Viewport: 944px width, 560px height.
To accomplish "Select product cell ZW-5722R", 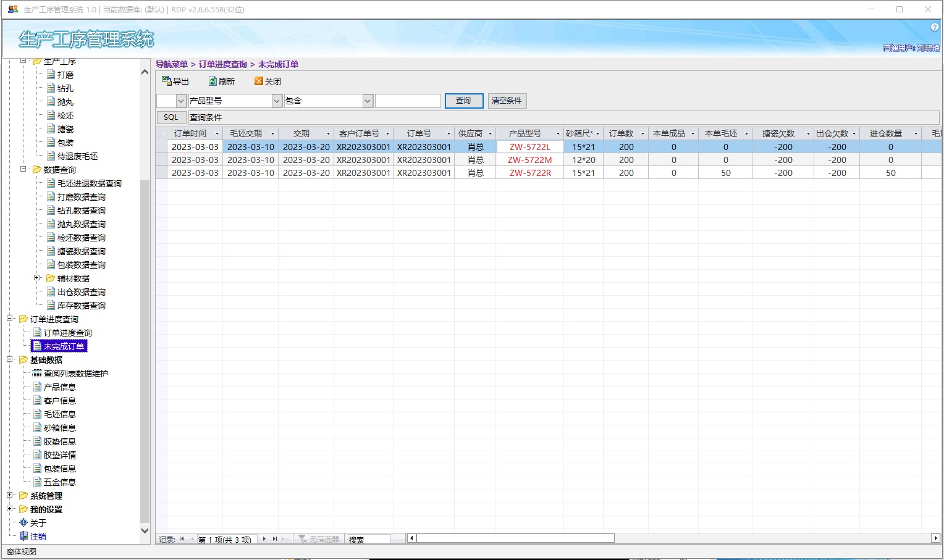I will 529,173.
